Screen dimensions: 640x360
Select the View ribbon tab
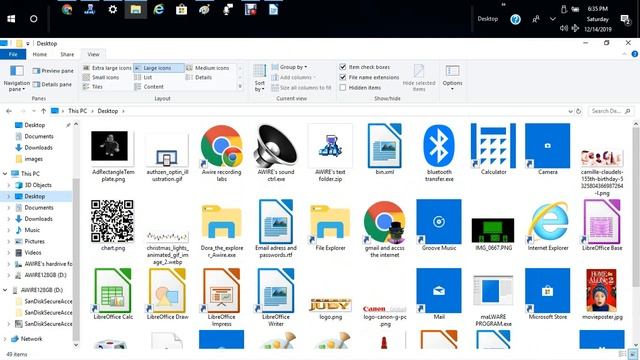click(93, 54)
